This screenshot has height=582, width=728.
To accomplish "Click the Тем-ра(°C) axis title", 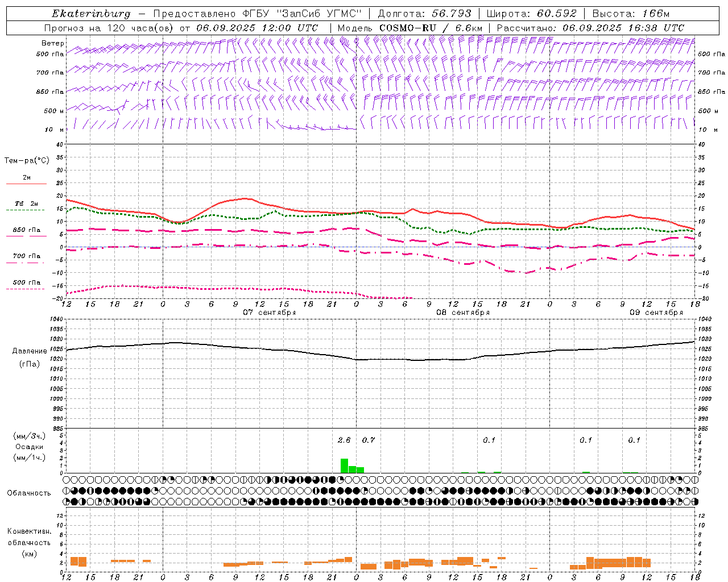I will coord(27,161).
